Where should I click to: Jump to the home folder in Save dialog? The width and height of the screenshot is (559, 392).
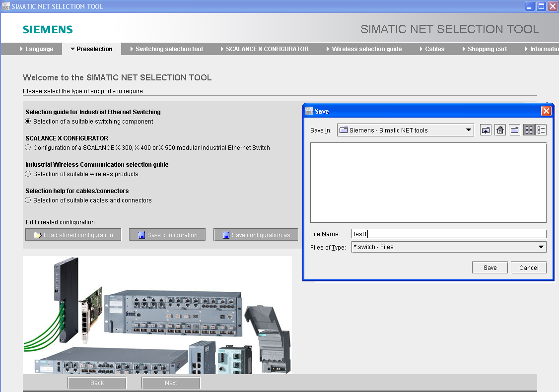click(500, 130)
